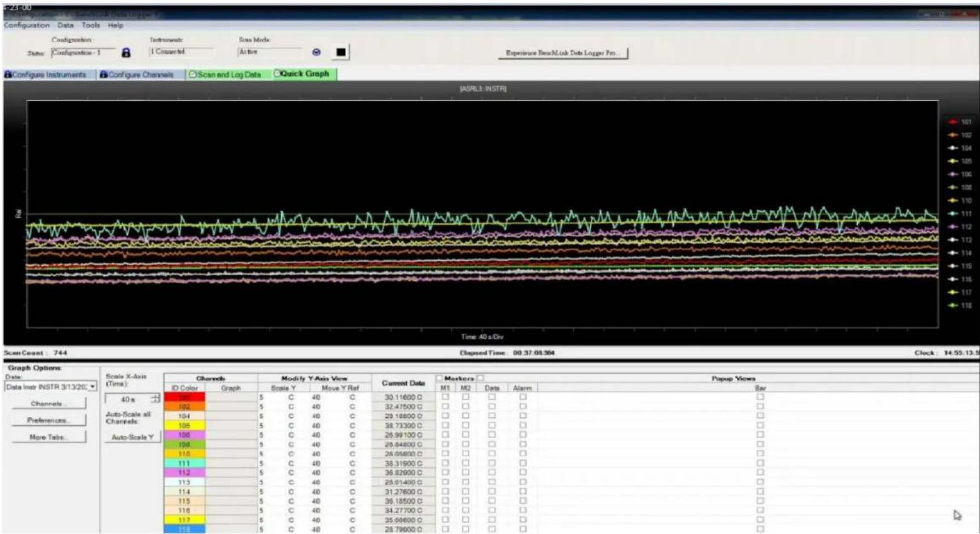Enable M2 marker for the 32.47500 C row
This screenshot has height=534, width=980.
point(465,407)
